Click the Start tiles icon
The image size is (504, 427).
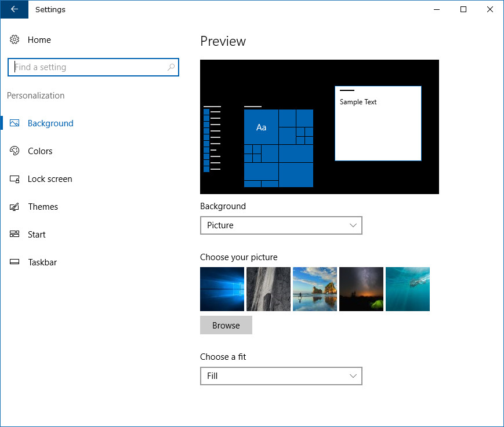coord(14,234)
